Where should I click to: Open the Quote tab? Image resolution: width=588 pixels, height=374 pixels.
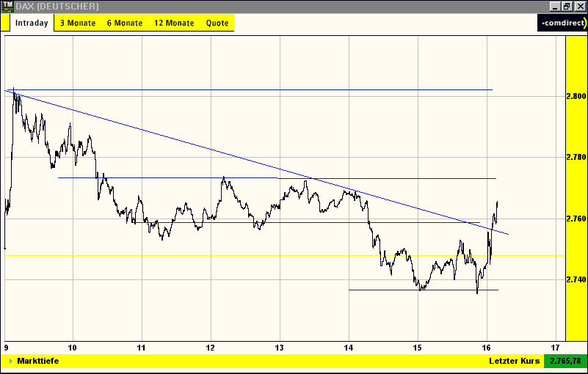(x=217, y=23)
